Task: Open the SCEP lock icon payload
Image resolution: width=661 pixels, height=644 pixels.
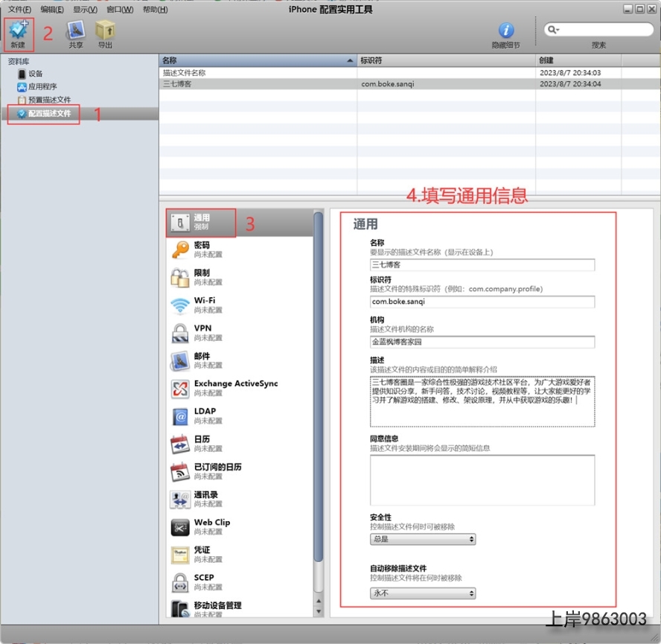Action: [x=180, y=583]
